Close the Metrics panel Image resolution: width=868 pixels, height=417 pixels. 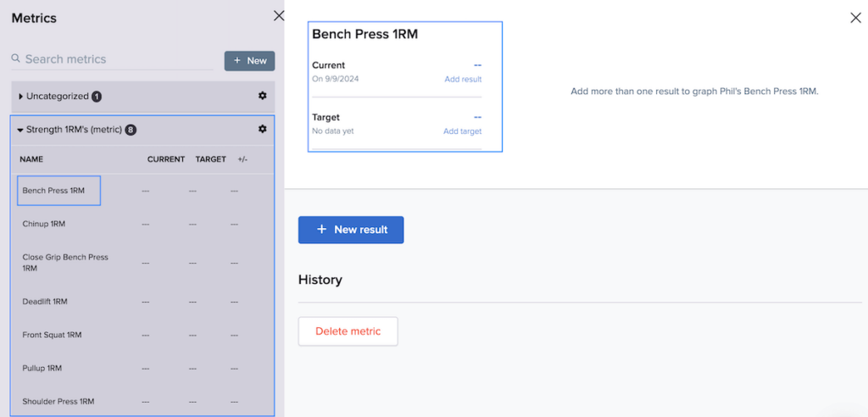(279, 15)
